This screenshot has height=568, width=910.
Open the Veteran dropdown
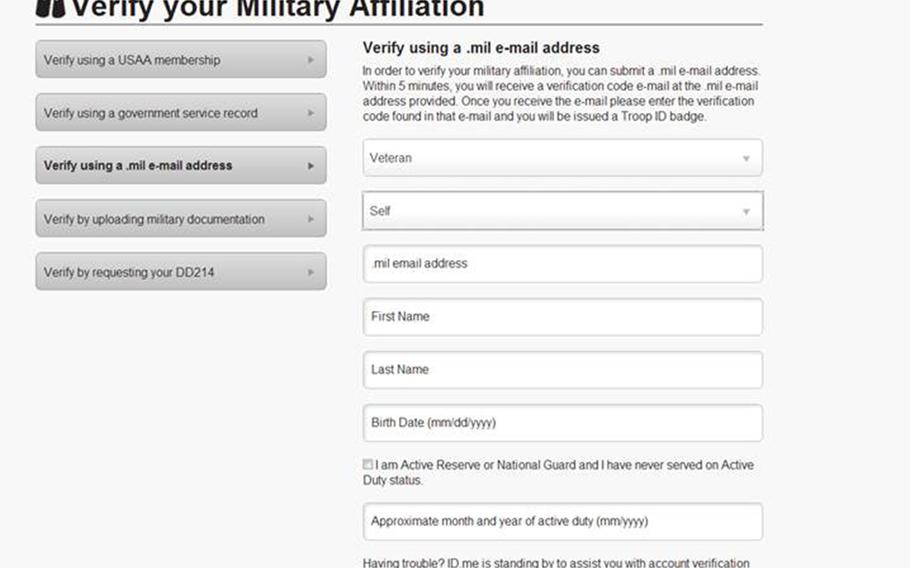tap(562, 158)
